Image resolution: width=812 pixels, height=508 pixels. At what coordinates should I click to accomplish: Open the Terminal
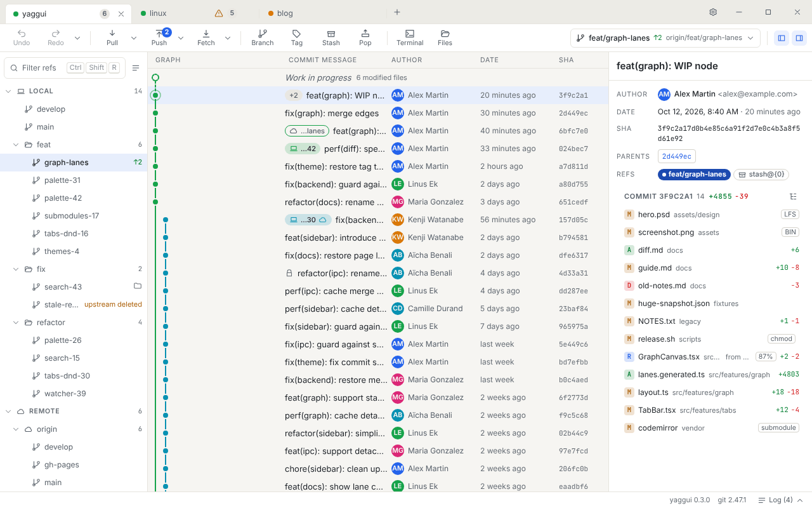coord(410,37)
